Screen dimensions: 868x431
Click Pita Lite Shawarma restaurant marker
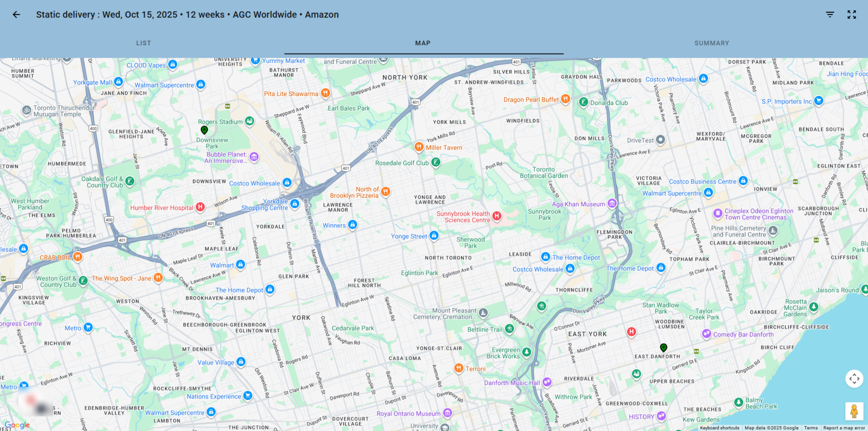[x=325, y=93]
